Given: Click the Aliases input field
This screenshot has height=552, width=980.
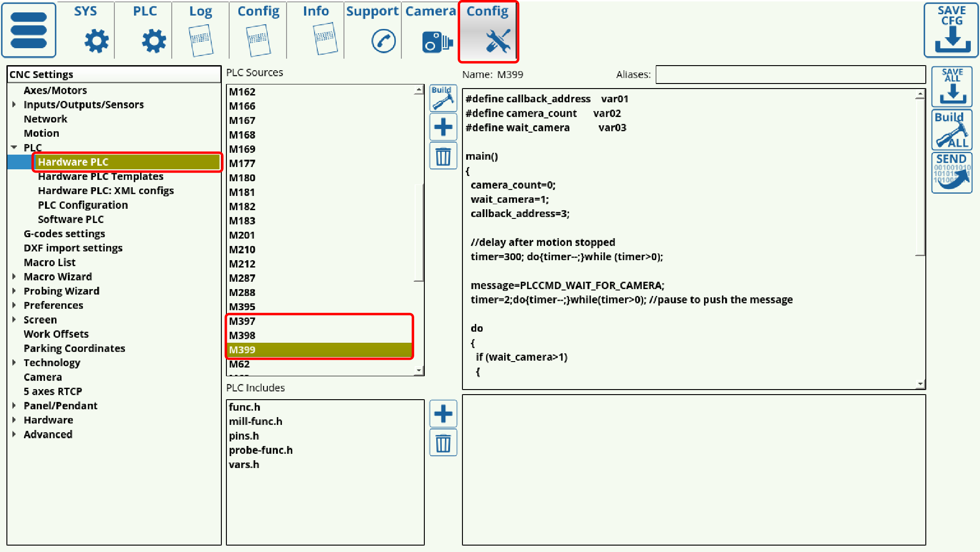Looking at the screenshot, I should 790,74.
